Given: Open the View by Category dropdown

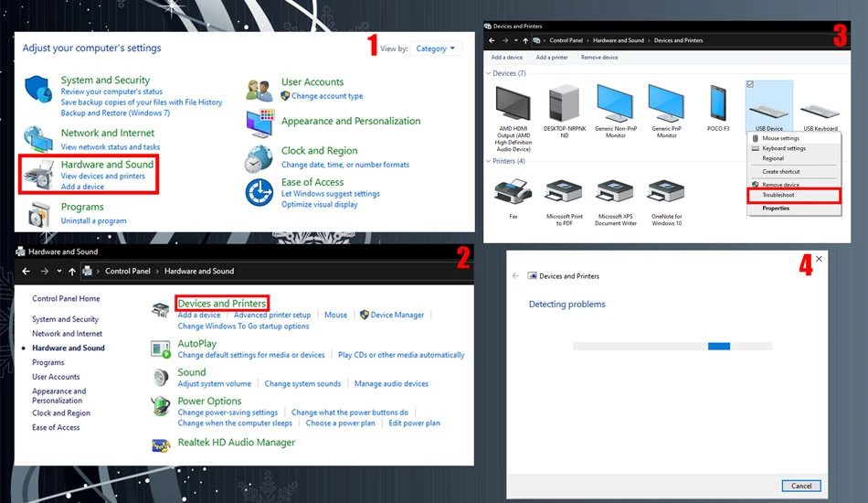Looking at the screenshot, I should point(435,48).
